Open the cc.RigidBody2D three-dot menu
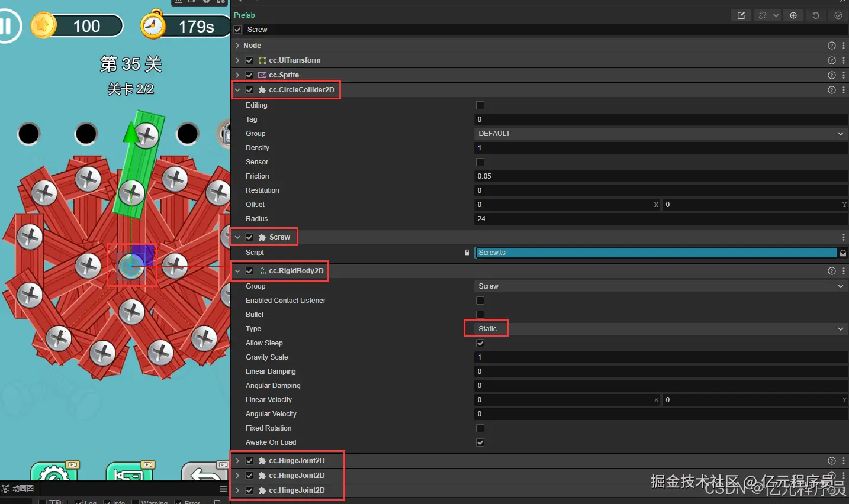This screenshot has height=504, width=849. tap(844, 271)
